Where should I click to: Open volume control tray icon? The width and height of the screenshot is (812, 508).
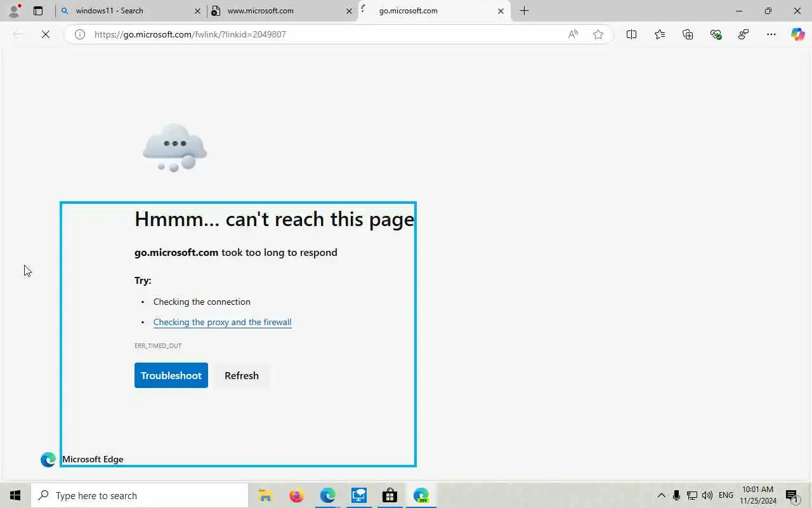coord(707,495)
